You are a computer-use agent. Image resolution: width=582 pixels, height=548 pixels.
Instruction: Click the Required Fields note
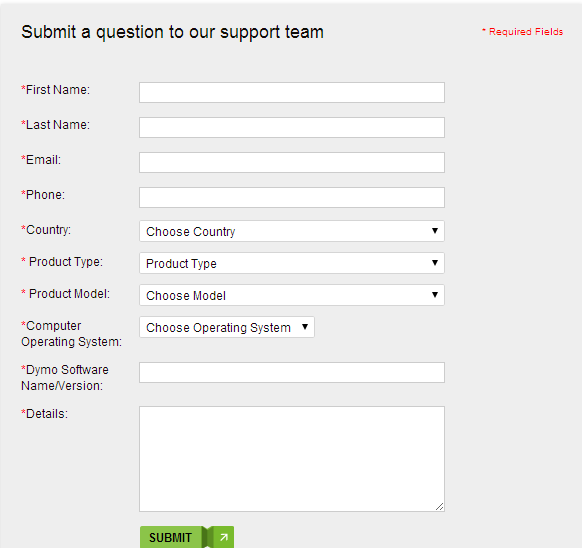pyautogui.click(x=522, y=32)
